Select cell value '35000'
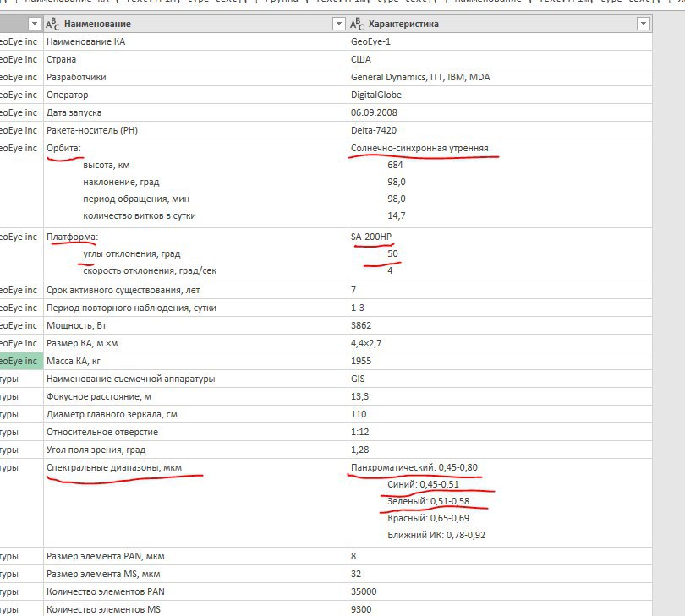 tap(500, 592)
